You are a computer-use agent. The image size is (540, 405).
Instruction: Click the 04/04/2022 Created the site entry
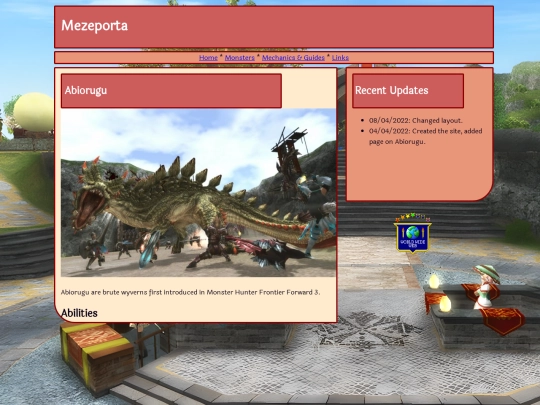[425, 136]
